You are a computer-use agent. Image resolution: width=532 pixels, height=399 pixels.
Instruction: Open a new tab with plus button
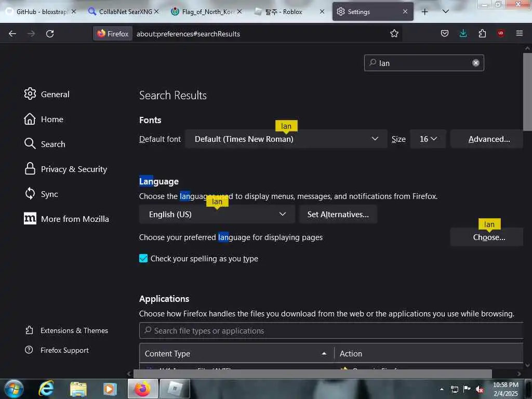pos(424,12)
